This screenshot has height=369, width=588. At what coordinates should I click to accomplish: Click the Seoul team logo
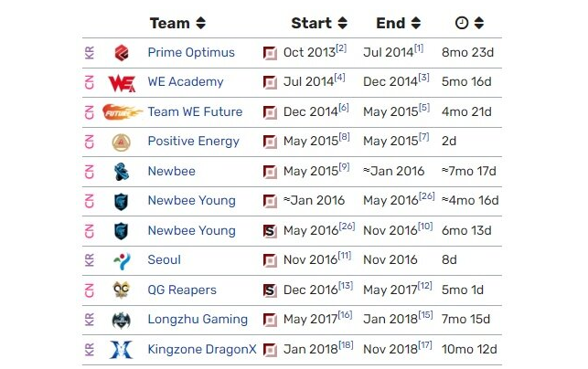122,260
